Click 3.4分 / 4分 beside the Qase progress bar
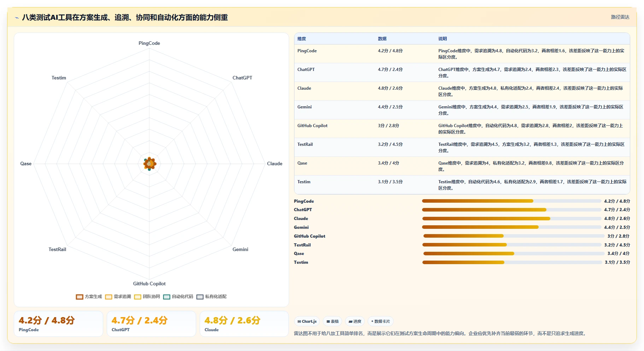 (619, 254)
